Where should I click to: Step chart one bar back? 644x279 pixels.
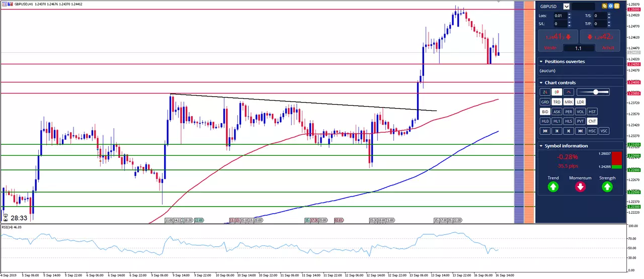(x=557, y=131)
